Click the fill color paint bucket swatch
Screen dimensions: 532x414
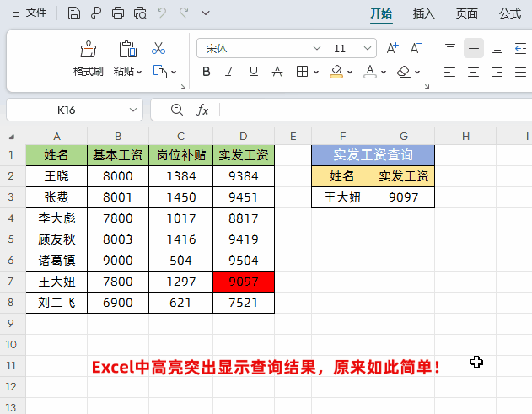(x=336, y=73)
